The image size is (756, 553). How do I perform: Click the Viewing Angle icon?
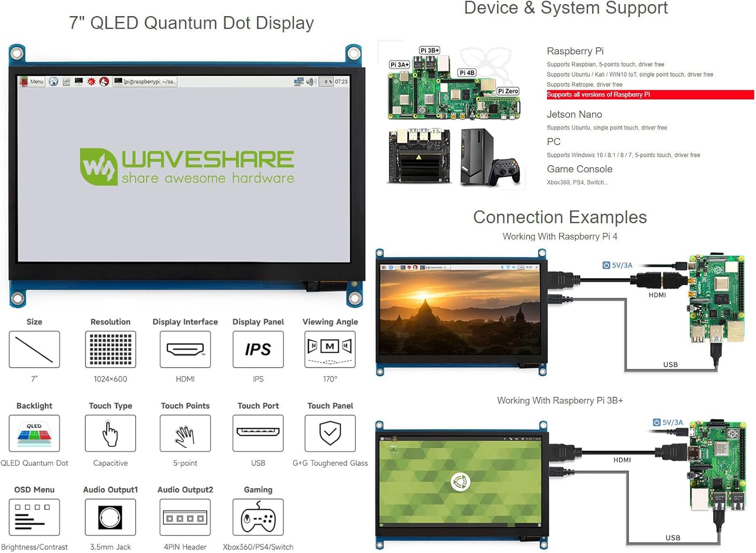click(330, 350)
